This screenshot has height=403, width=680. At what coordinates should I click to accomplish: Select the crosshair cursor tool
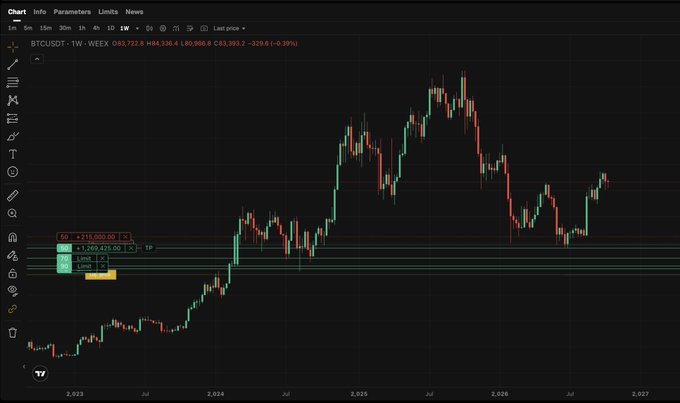click(13, 46)
